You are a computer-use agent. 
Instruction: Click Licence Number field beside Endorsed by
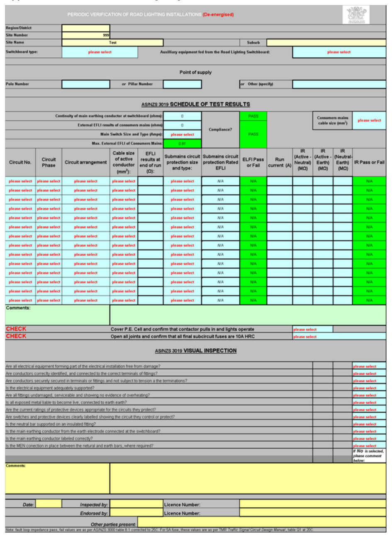tap(313, 513)
